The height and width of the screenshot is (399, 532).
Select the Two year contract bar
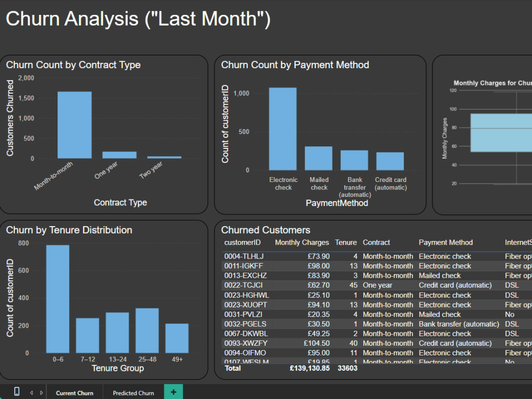tap(165, 157)
